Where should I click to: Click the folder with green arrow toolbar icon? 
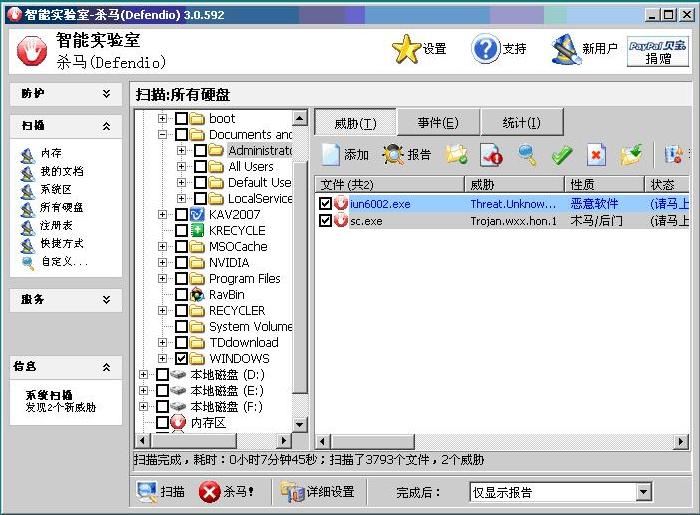pos(631,155)
